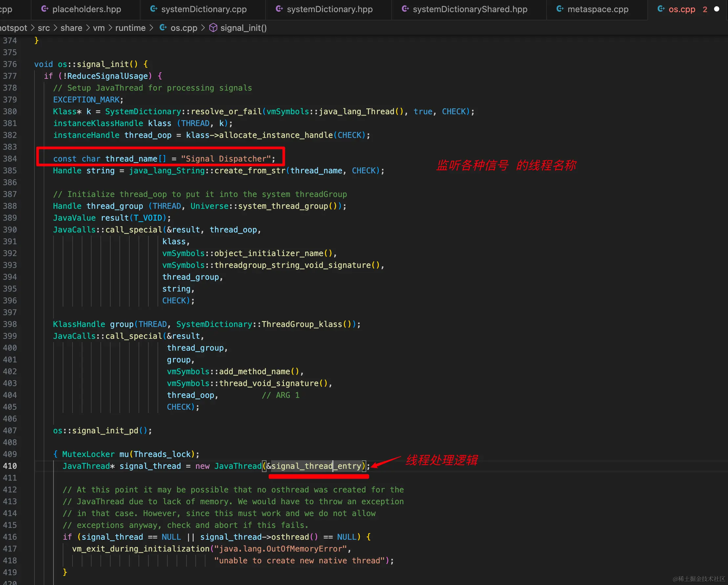
Task: Click the metaspace.cpp tab file icon
Action: click(x=560, y=9)
